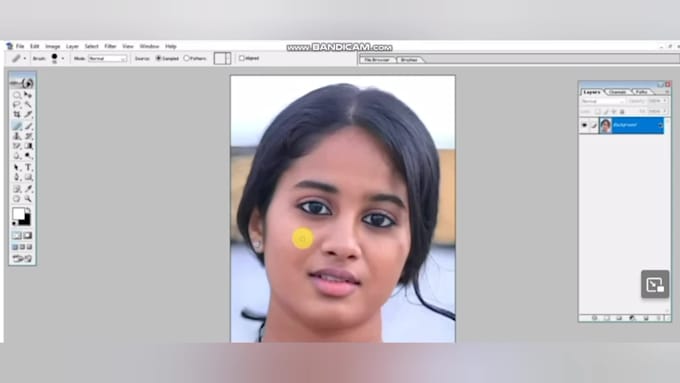
Task: Toggle lock all in Layers panel
Action: click(622, 111)
